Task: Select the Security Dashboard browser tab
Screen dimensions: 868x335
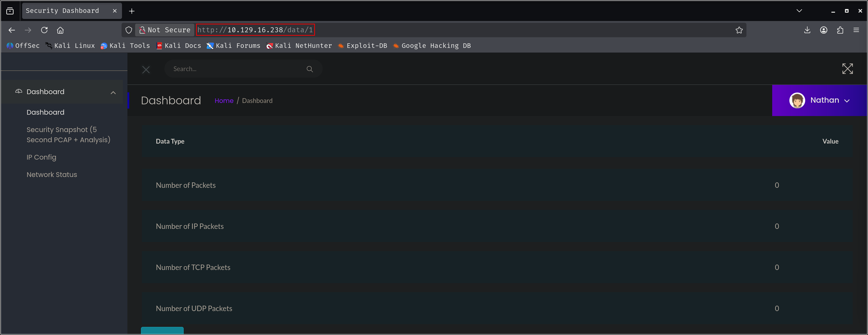Action: pos(63,11)
